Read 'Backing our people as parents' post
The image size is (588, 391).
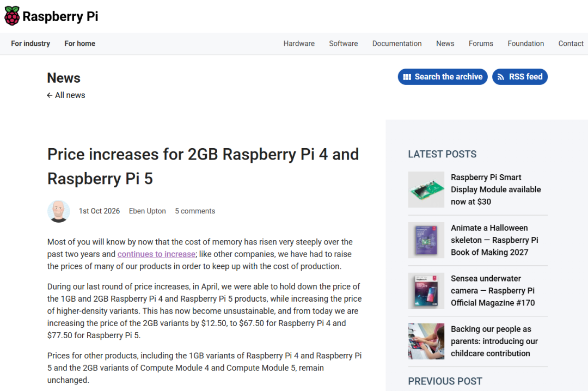click(494, 341)
